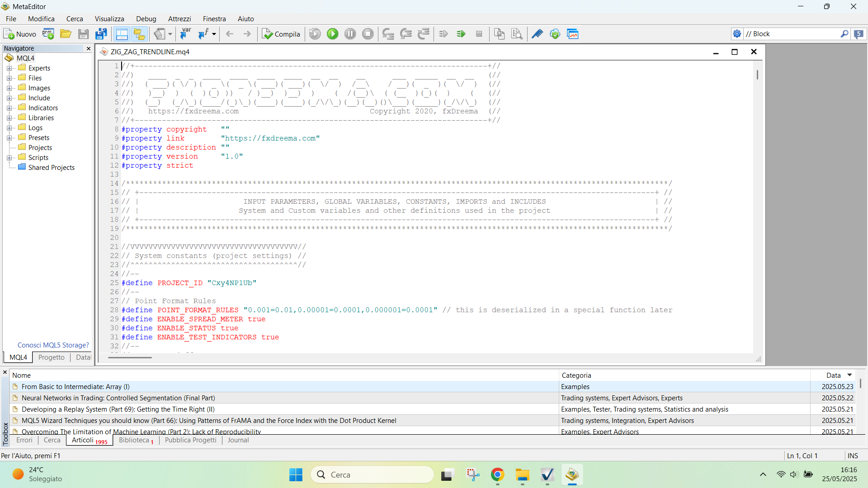
Task: Expand the Images folder in Navigator
Action: pos(9,88)
